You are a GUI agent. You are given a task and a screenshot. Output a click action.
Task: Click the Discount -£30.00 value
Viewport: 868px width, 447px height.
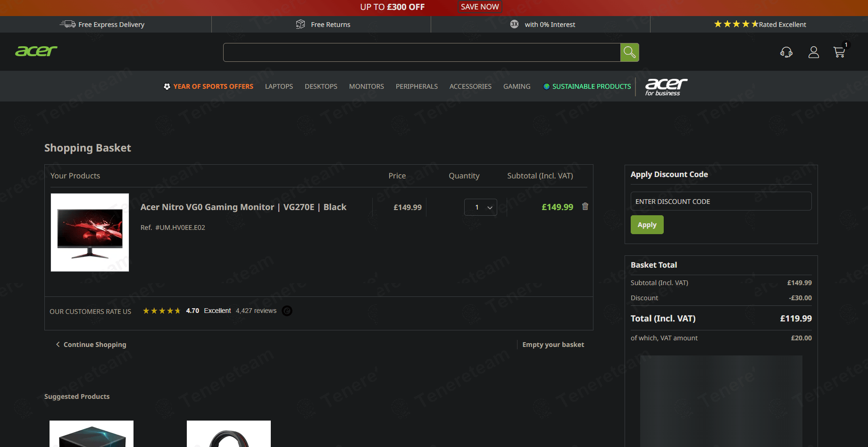(x=800, y=298)
